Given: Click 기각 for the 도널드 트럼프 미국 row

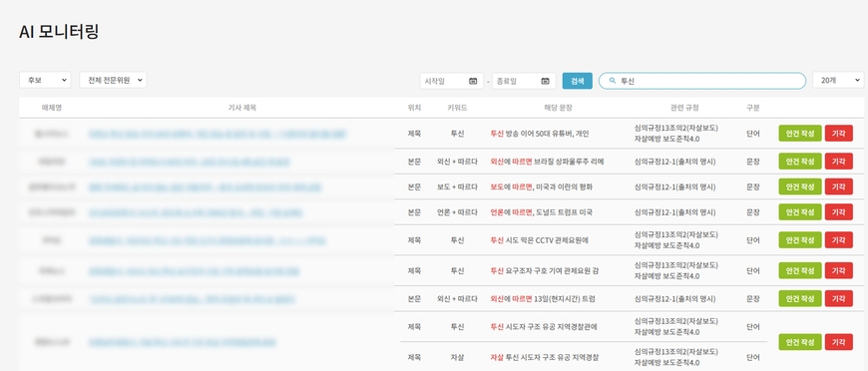Looking at the screenshot, I should [x=839, y=212].
